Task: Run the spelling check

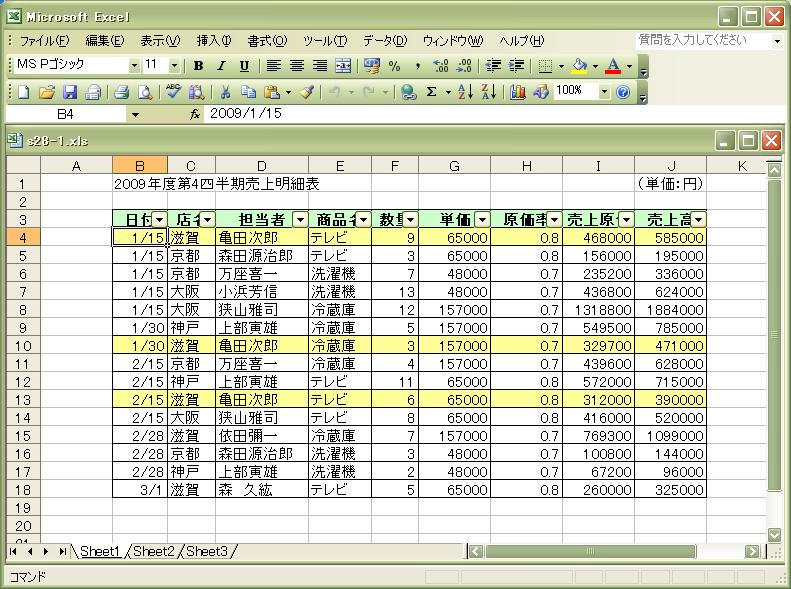Action: click(x=174, y=92)
